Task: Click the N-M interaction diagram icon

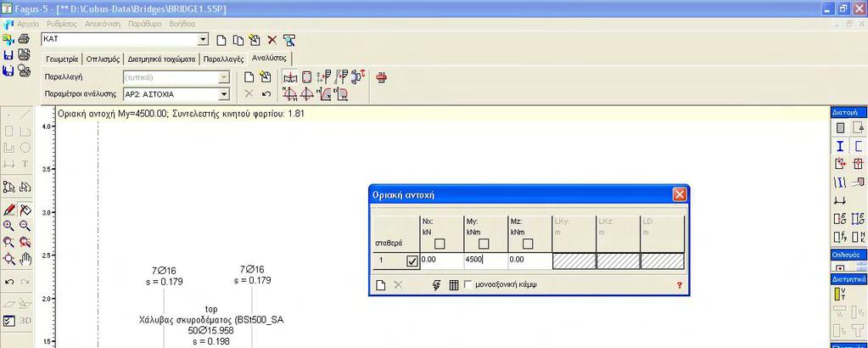Action: pyautogui.click(x=289, y=93)
